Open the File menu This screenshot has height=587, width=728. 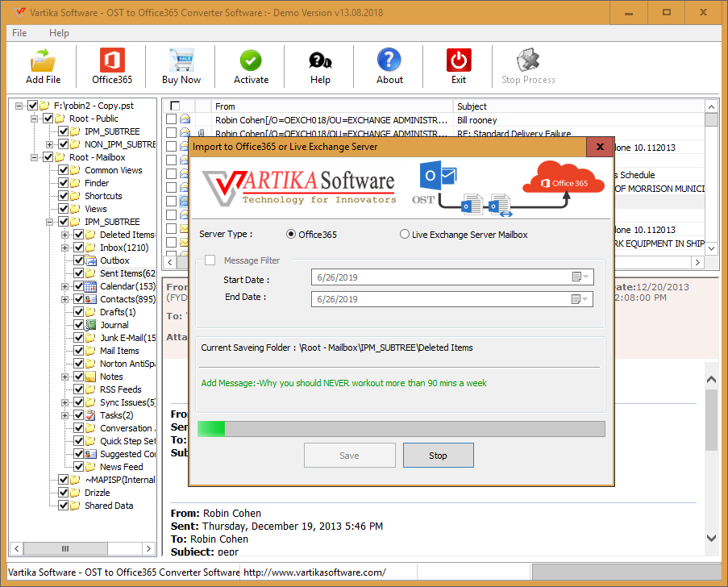coord(19,33)
